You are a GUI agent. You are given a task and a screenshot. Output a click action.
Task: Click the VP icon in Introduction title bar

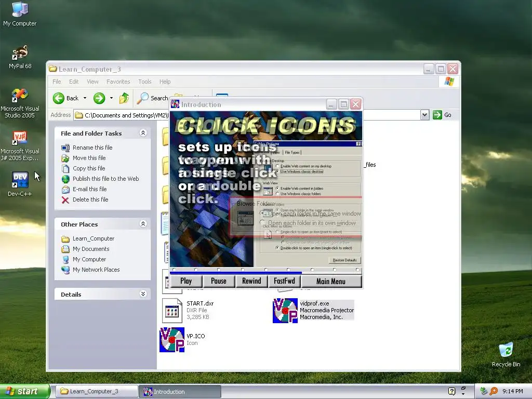[x=175, y=104]
